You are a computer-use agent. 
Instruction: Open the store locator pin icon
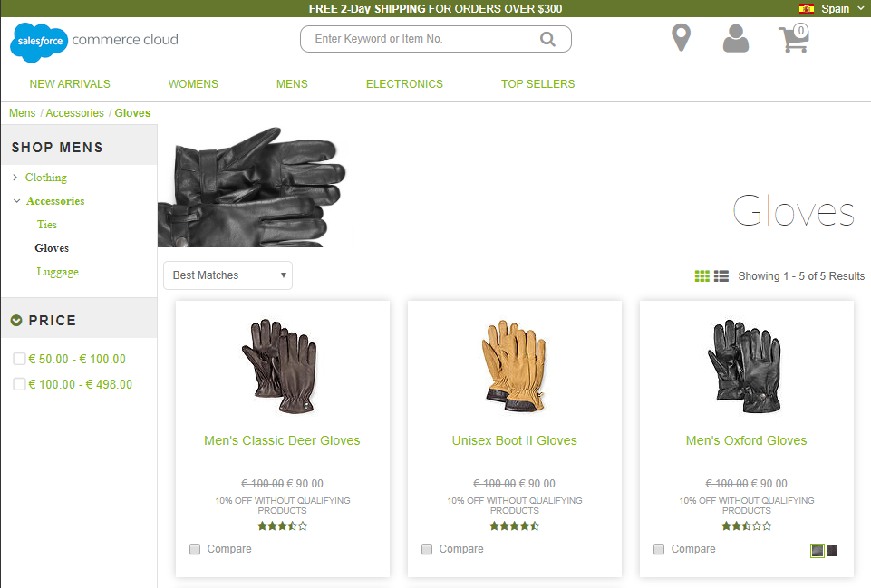click(681, 39)
